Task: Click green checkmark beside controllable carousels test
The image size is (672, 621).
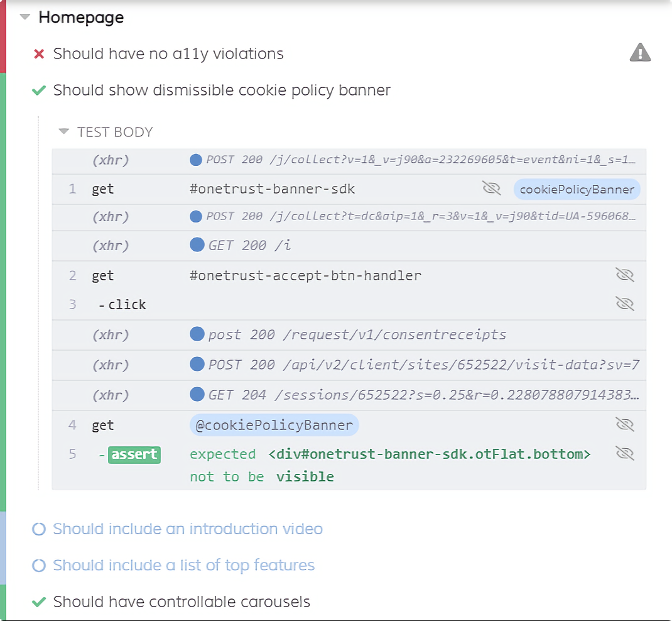Action: tap(39, 602)
